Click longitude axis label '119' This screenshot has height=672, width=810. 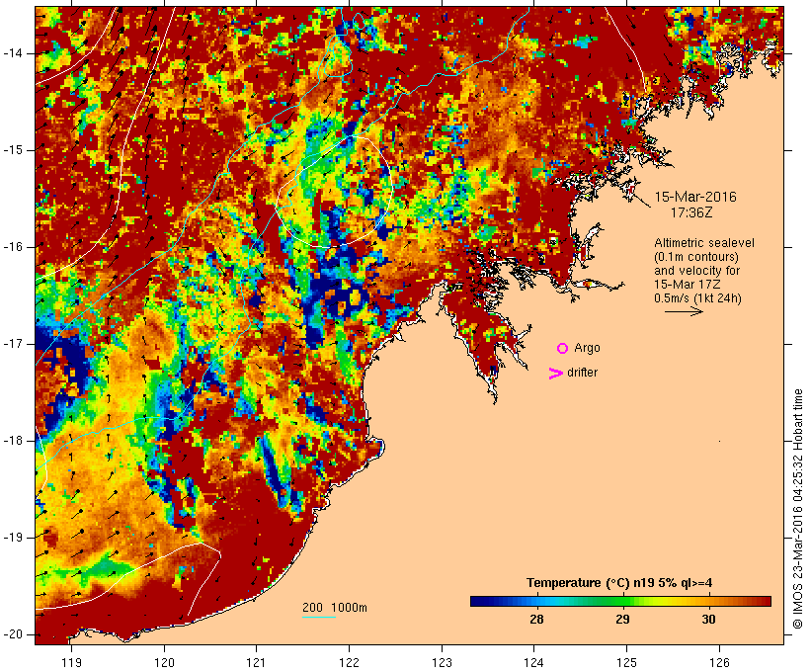click(71, 662)
